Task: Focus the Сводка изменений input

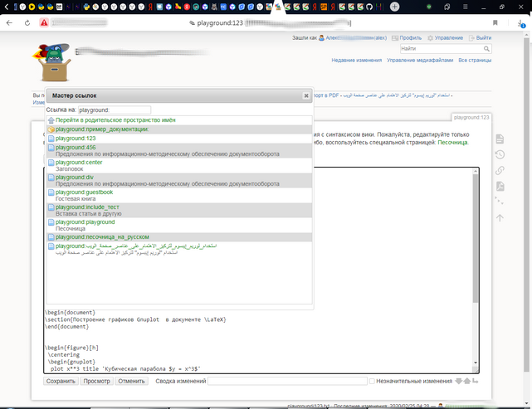Action: 287,381
